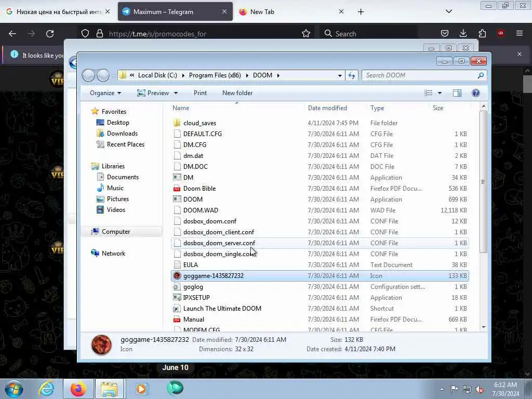Select the DOOM application file icon
Screen dimensions: 532x399
click(x=177, y=199)
